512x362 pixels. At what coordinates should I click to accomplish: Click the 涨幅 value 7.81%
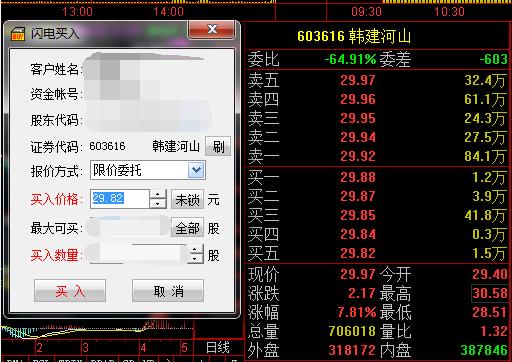[x=357, y=312]
